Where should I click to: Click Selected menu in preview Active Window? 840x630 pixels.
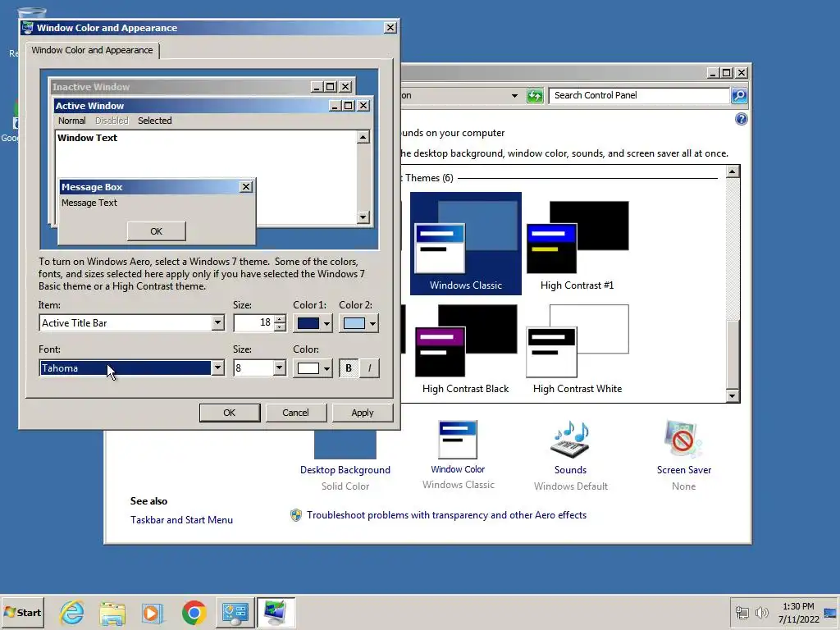[155, 121]
